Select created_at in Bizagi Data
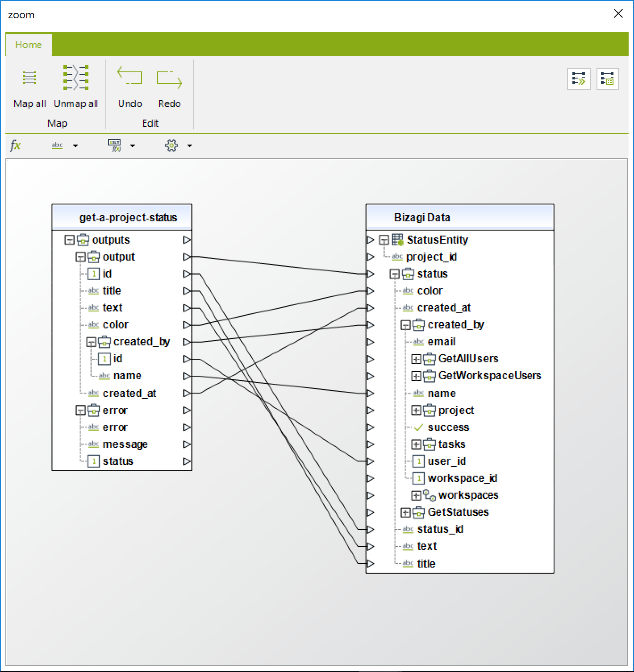The width and height of the screenshot is (634, 672). click(x=444, y=308)
